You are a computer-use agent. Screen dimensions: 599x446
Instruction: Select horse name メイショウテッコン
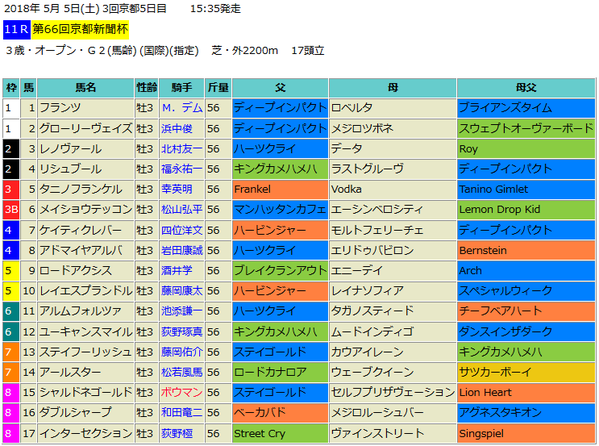86,209
